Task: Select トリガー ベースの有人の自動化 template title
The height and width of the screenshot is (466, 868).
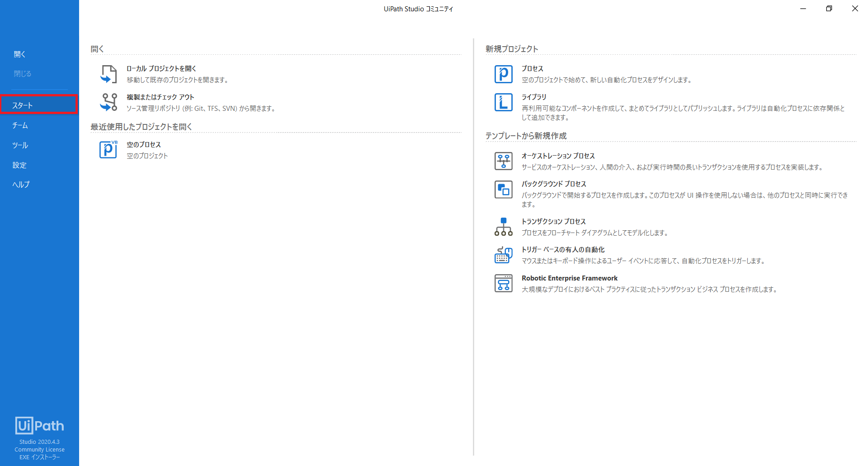Action: coord(563,250)
